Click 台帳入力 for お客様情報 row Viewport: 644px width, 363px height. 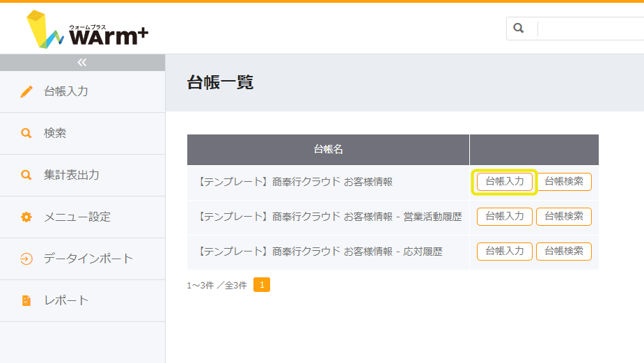504,181
